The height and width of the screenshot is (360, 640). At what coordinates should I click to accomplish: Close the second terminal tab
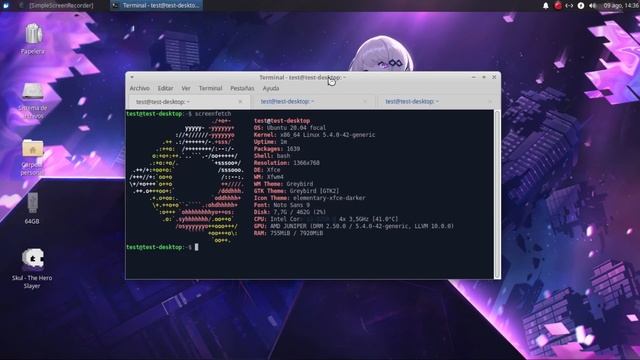pyautogui.click(x=365, y=102)
